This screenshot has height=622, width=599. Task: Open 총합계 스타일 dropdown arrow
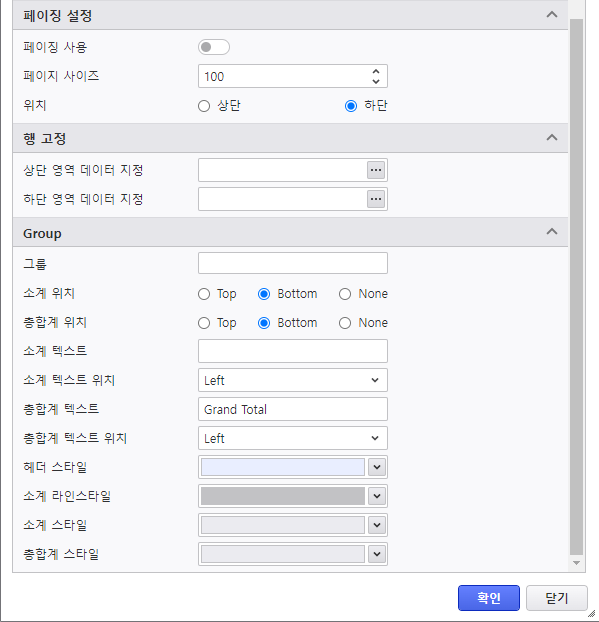coord(377,554)
